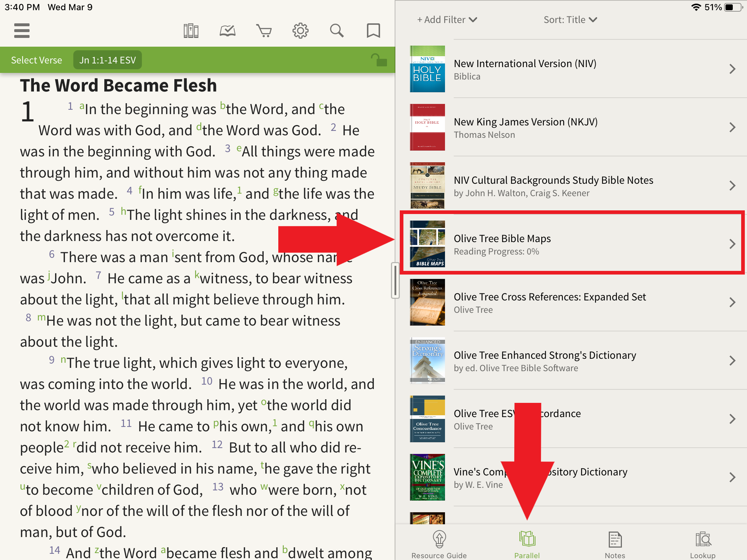Open the store shopping cart
This screenshot has width=747, height=560.
pyautogui.click(x=264, y=31)
